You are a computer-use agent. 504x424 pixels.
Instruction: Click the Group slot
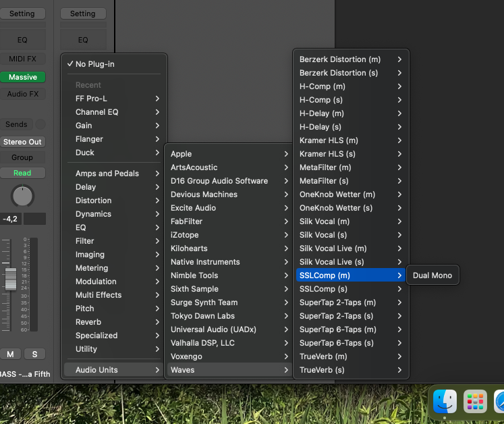pos(22,157)
